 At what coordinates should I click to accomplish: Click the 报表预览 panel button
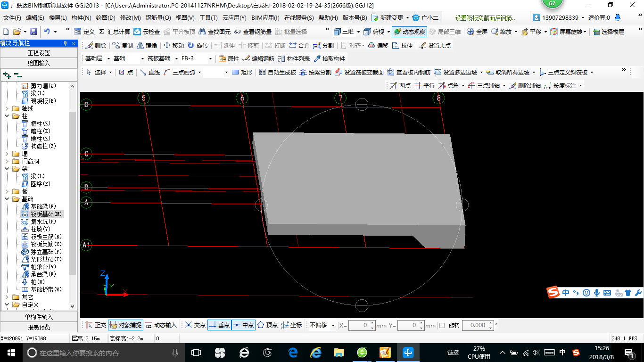[39, 327]
